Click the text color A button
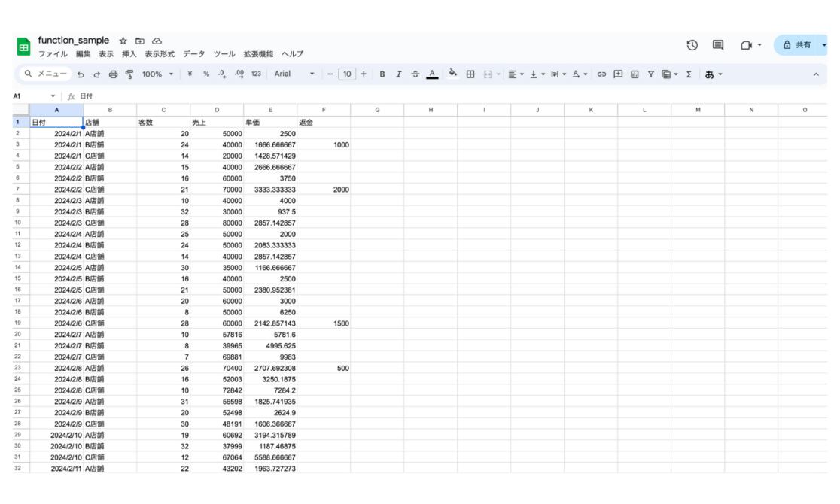 [x=432, y=74]
